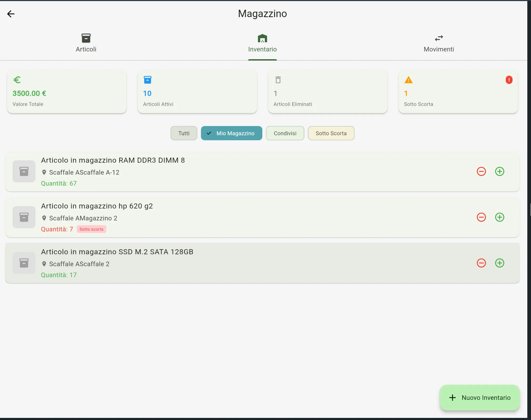The height and width of the screenshot is (420, 531).
Task: Select the Tutti filter chip
Action: [184, 133]
